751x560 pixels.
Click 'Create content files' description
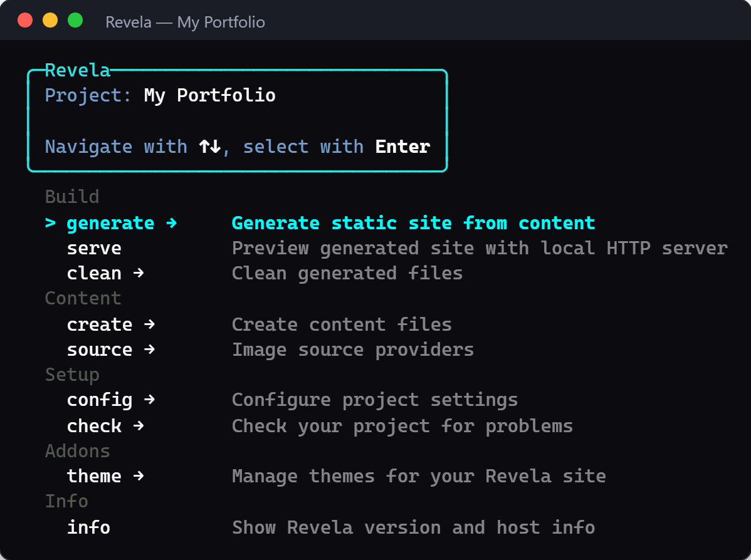(342, 324)
